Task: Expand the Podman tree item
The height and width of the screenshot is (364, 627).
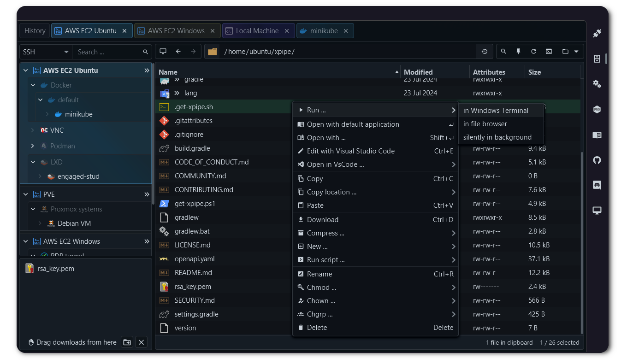Action: [32, 146]
